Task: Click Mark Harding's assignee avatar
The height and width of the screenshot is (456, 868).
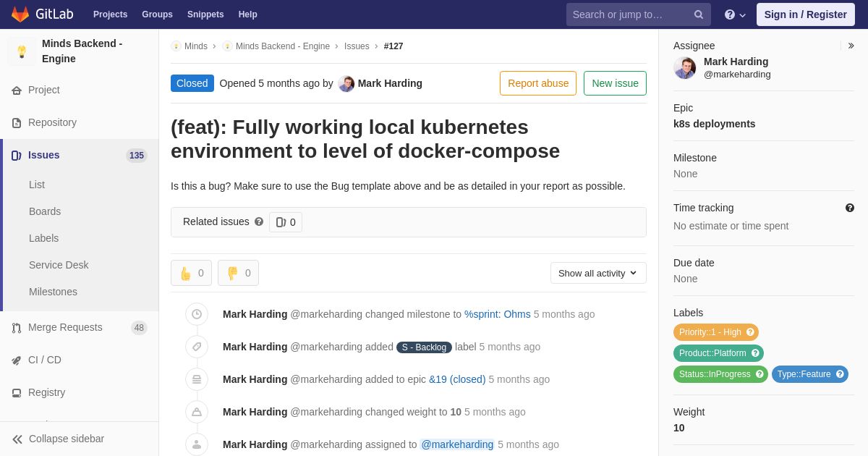Action: [685, 68]
